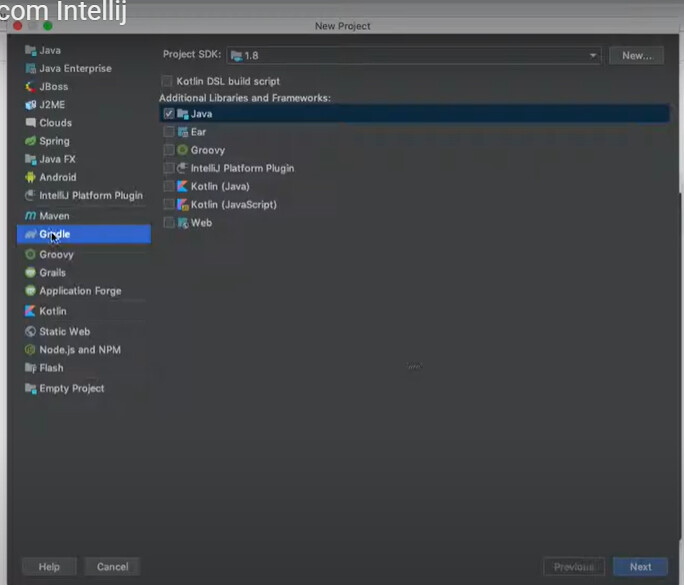Choose the Maven icon in sidebar

31,216
